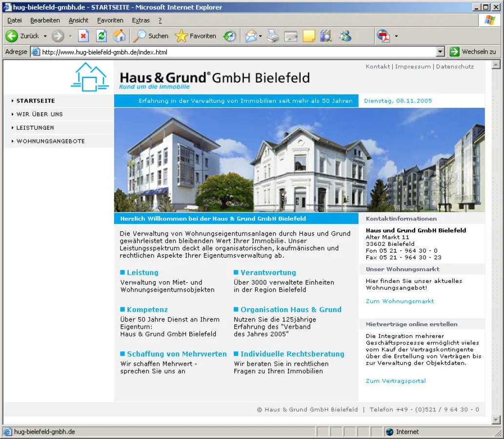Screen dimensions: 504x439
Task: Click the Adobe PDF toolbar icon
Action: click(x=383, y=36)
